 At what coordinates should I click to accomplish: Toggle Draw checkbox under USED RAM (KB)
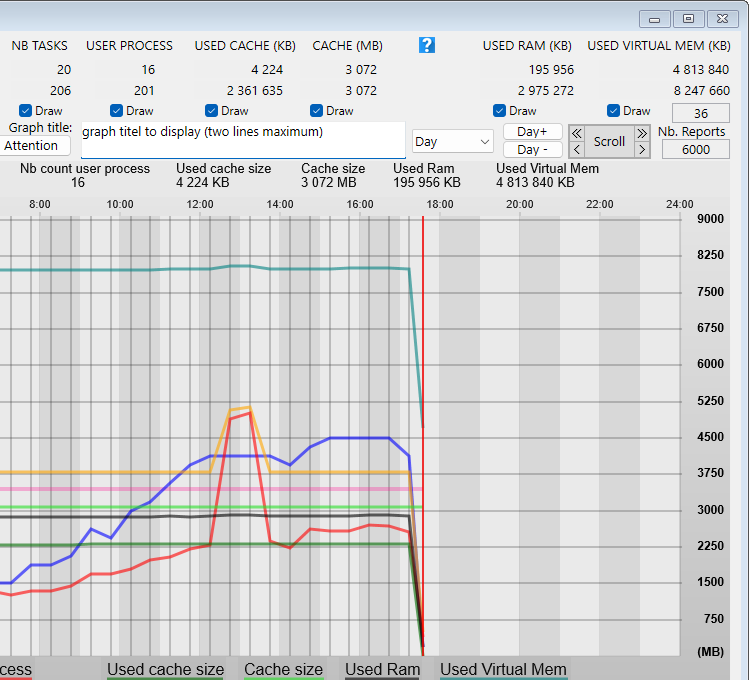(500, 111)
